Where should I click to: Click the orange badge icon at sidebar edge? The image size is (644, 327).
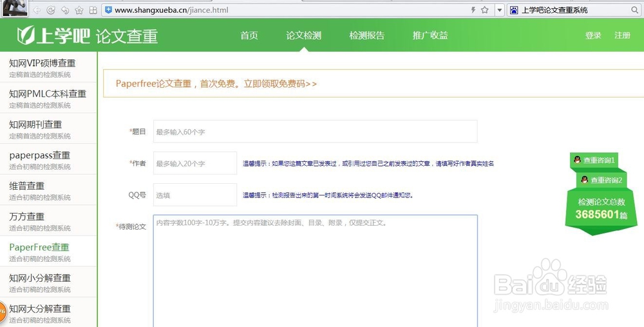click(x=3, y=312)
